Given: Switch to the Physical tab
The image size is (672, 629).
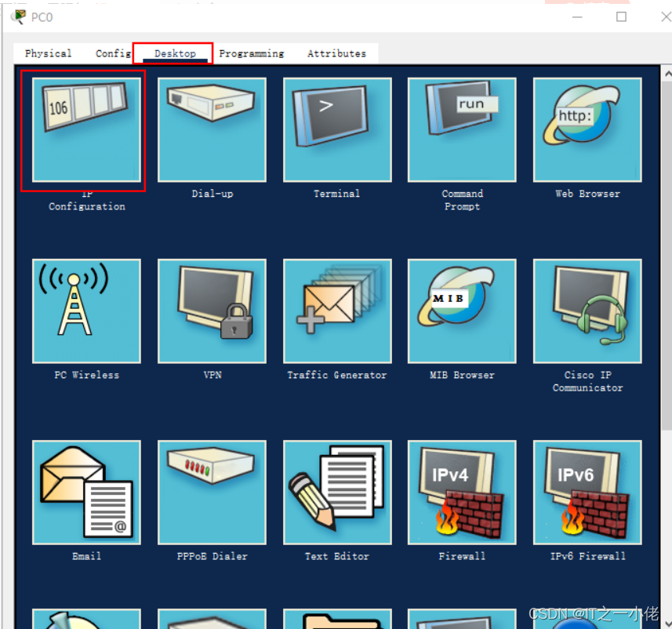Looking at the screenshot, I should click(x=48, y=53).
